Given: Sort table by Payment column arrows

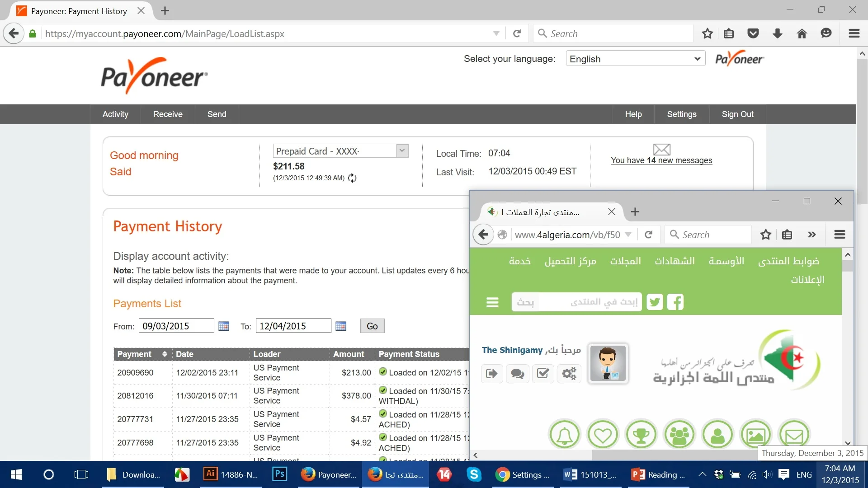Looking at the screenshot, I should click(165, 354).
